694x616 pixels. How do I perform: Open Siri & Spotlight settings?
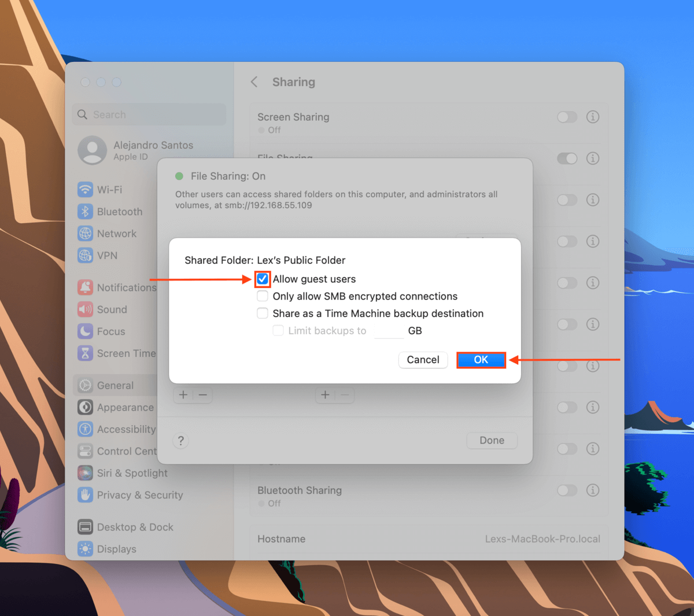[123, 474]
